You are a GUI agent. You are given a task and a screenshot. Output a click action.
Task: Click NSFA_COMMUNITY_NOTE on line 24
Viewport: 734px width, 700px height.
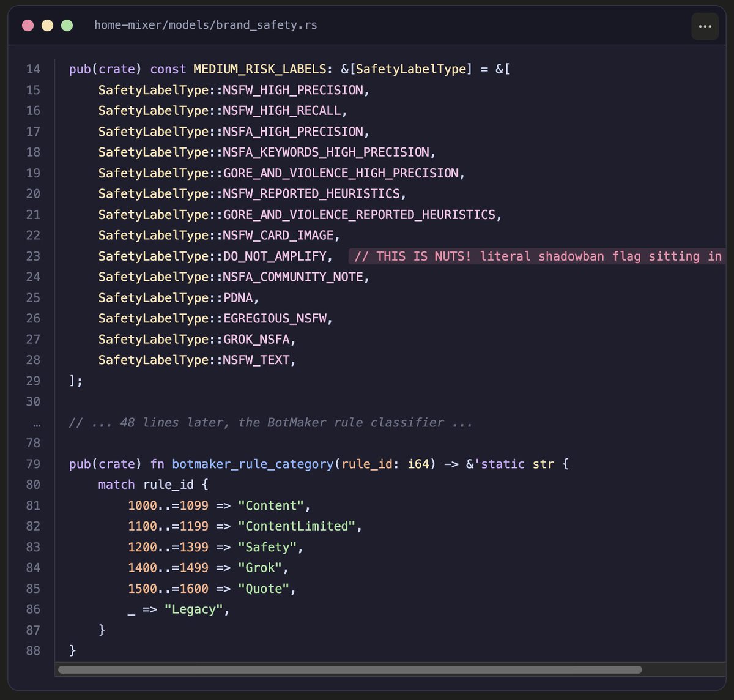(x=293, y=277)
